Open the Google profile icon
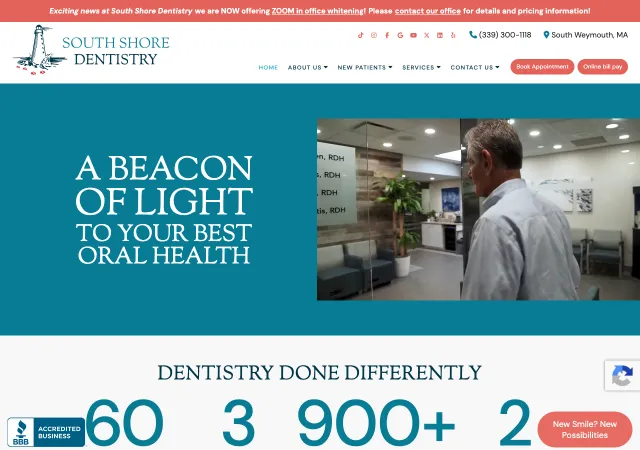Screen dimensions: 640x450 click(400, 35)
